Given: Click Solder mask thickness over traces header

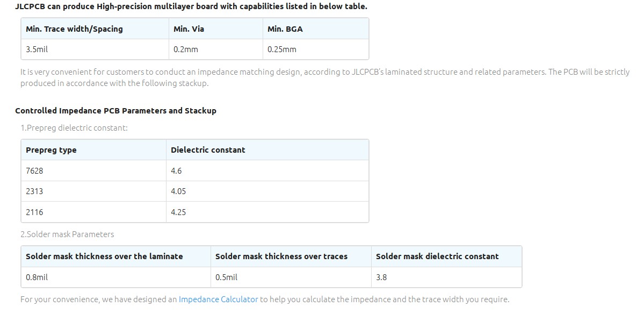Looking at the screenshot, I should [x=291, y=256].
